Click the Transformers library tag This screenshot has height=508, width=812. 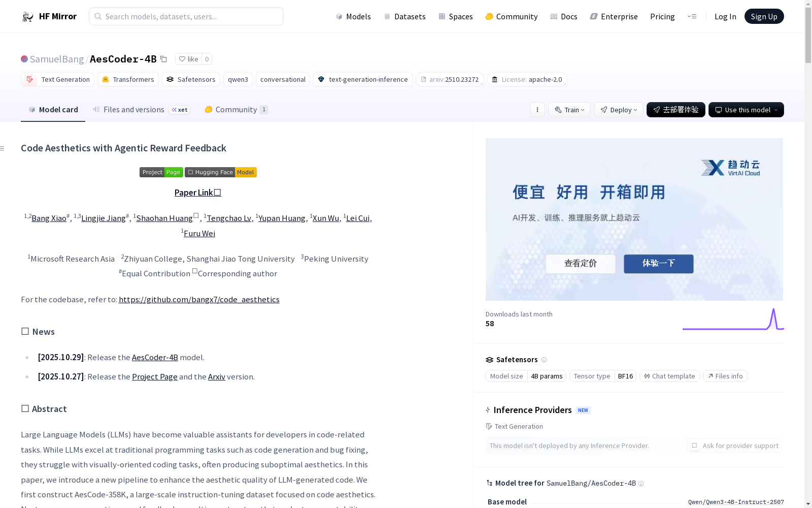click(128, 79)
